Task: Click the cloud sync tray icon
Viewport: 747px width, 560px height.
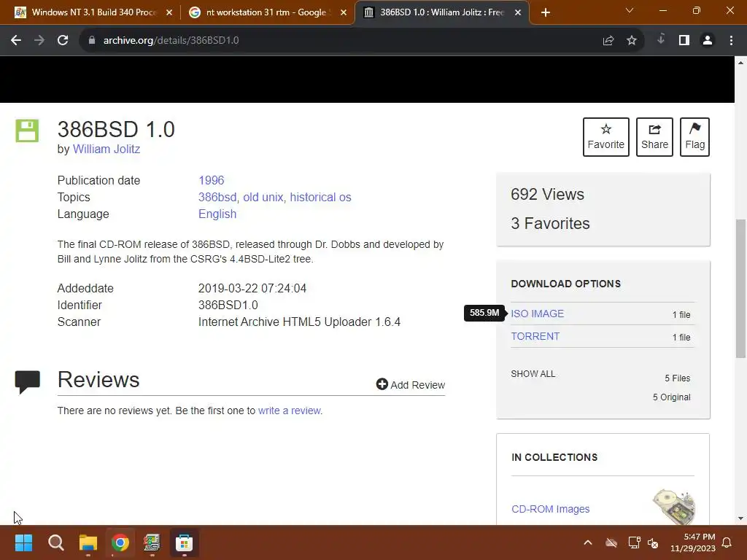Action: tap(611, 542)
